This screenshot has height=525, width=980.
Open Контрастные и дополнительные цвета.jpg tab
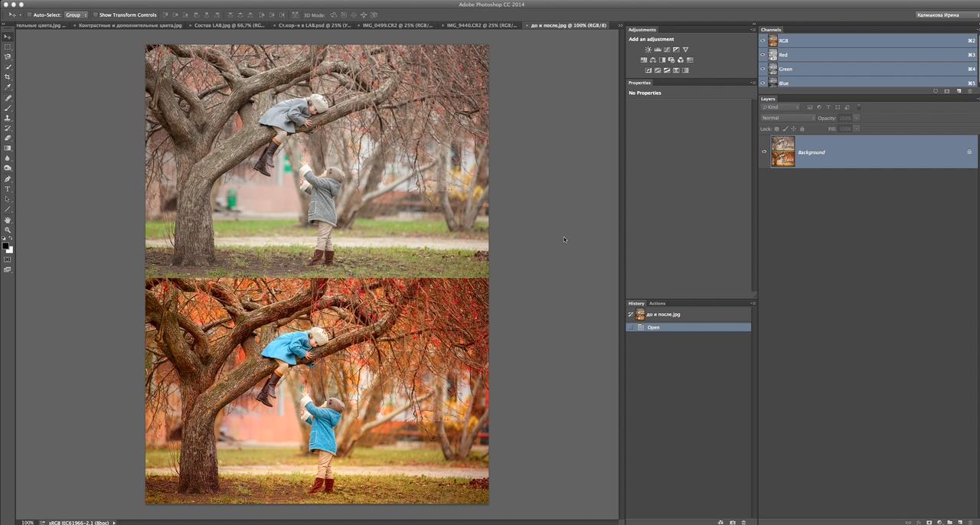(x=129, y=25)
